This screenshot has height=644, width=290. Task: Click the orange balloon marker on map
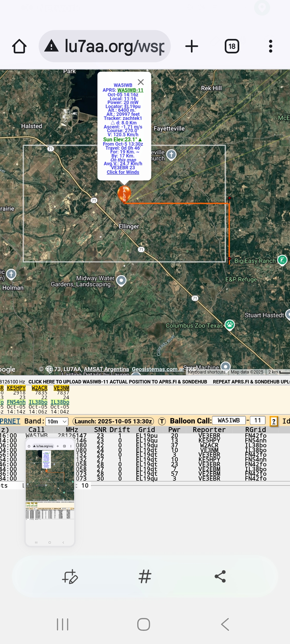point(124,193)
